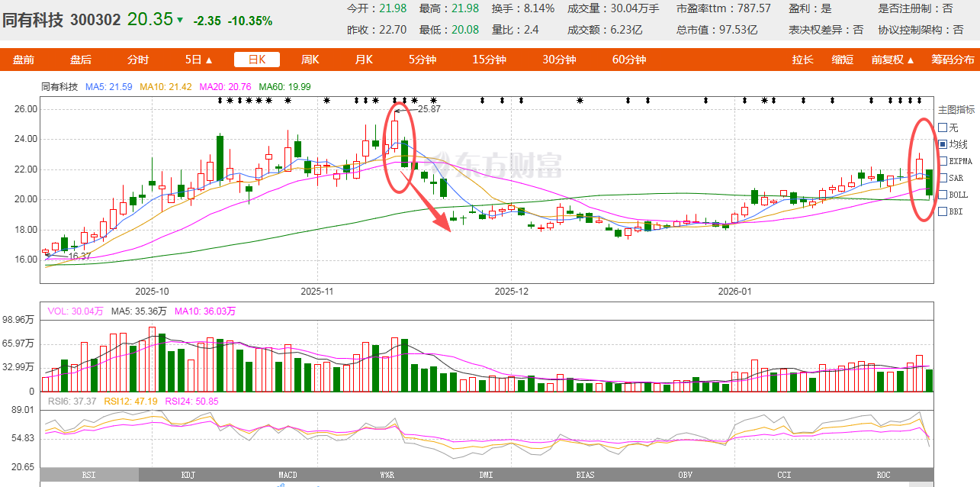Click the 最高 21.98 high value
This screenshot has height=487, width=980.
[449, 8]
